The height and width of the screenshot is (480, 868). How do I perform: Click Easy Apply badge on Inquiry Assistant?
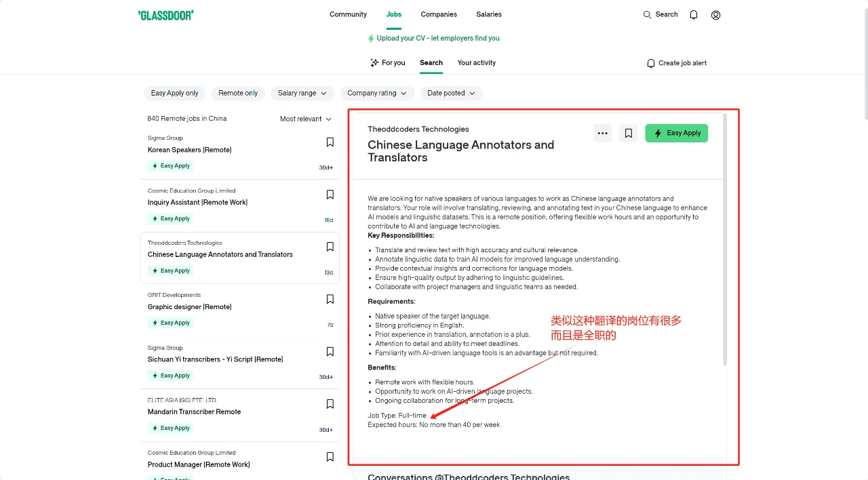point(170,219)
